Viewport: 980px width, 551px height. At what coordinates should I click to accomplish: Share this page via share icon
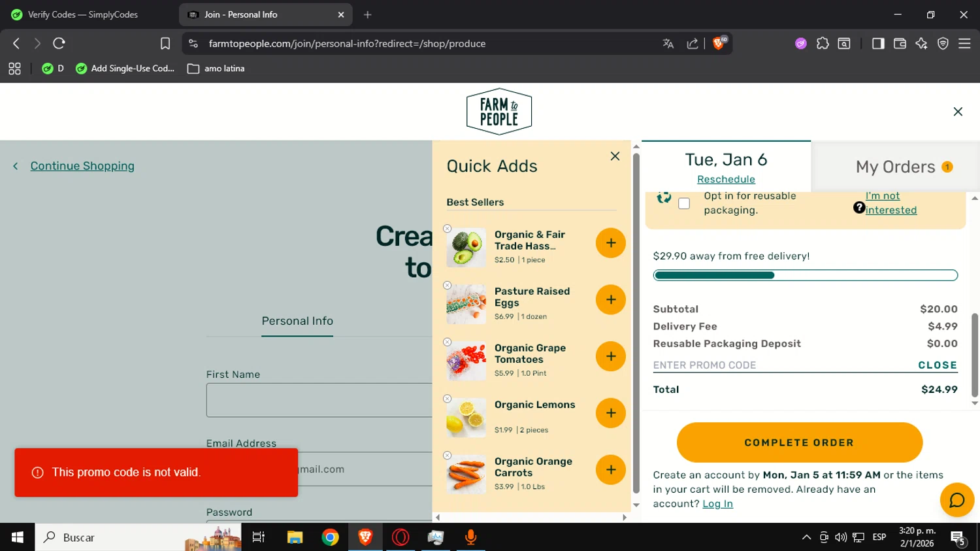coord(692,44)
